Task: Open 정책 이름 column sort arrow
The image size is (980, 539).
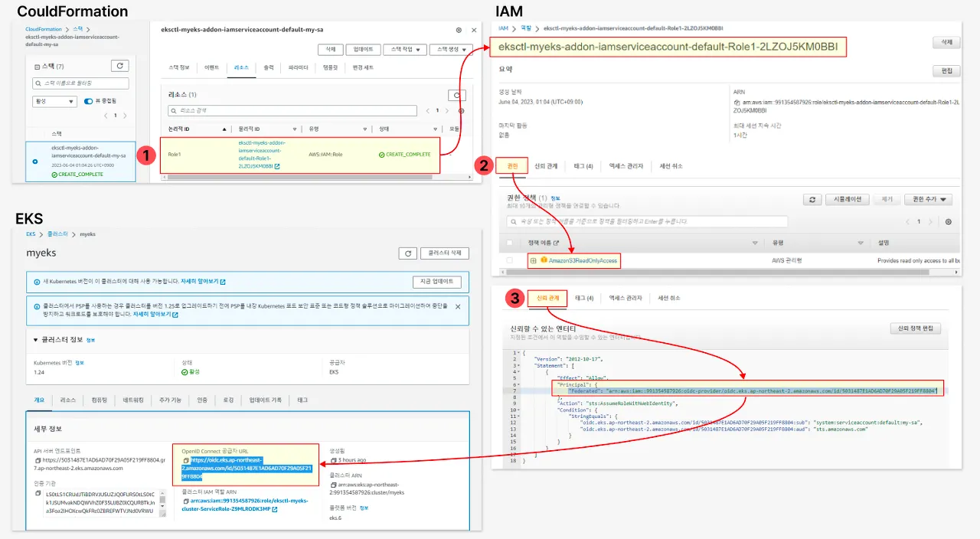Action: pyautogui.click(x=756, y=243)
